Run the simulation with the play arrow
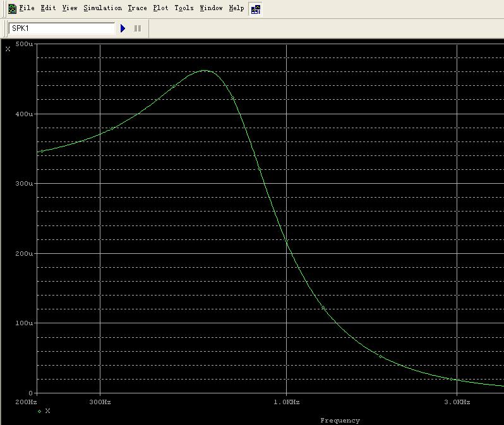The image size is (504, 425). tap(123, 28)
